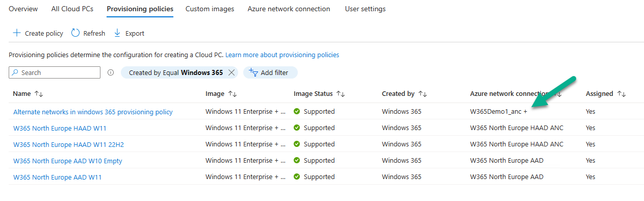Click the info icon beside the search box

[111, 73]
